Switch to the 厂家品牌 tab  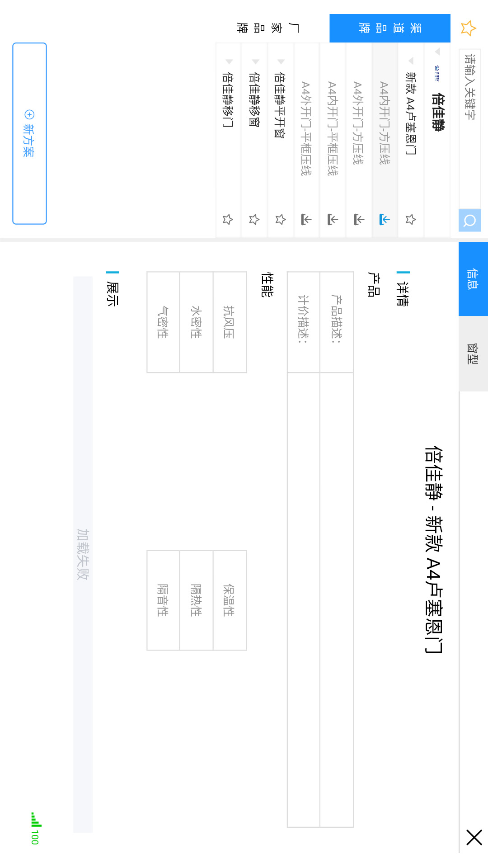[x=268, y=28]
